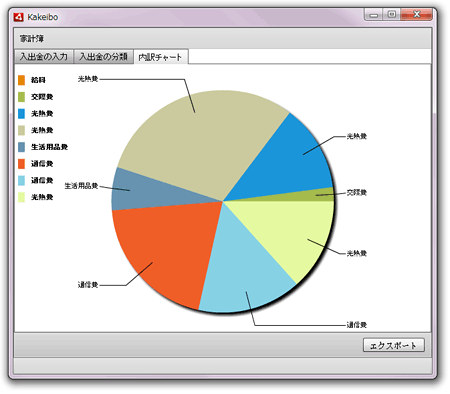Click the 交際費 callout label beside the pie
The height and width of the screenshot is (394, 450).
click(x=357, y=192)
